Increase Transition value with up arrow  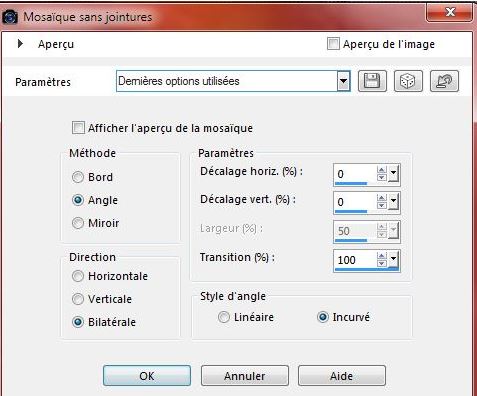coord(381,256)
